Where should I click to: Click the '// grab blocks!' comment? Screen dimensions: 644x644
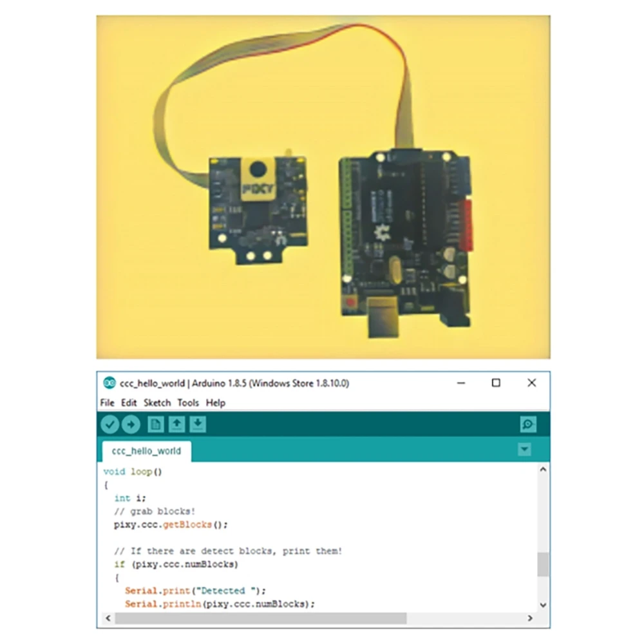(155, 512)
